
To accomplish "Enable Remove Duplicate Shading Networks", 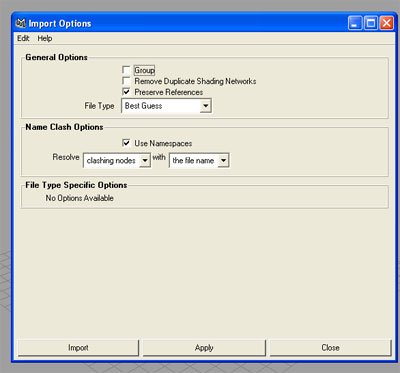I will pos(126,81).
